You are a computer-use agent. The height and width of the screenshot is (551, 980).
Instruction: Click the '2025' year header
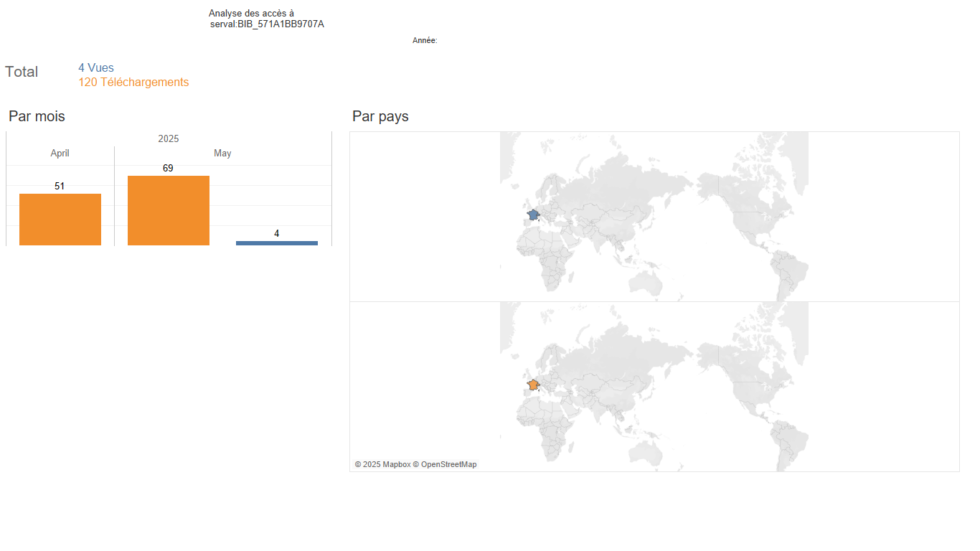pyautogui.click(x=169, y=138)
